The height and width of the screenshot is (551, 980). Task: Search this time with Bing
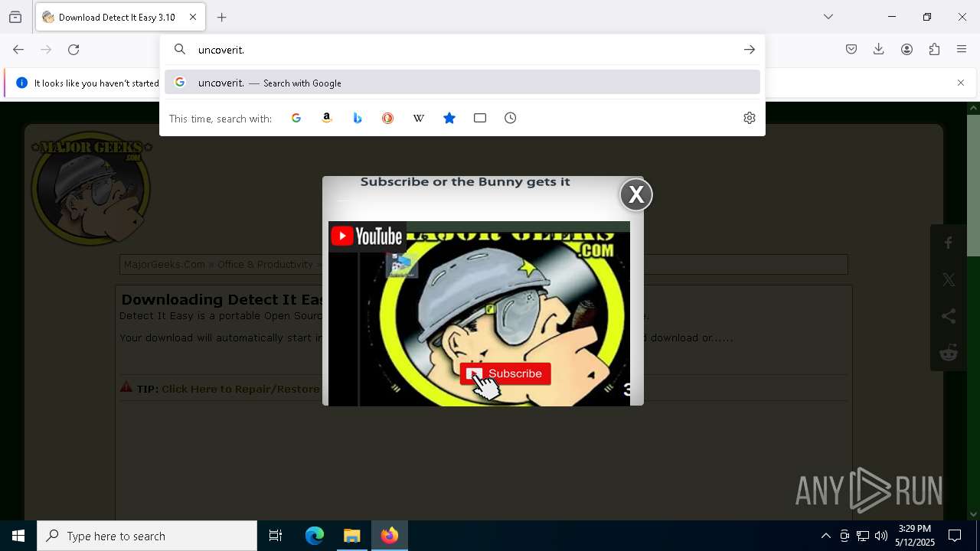click(358, 118)
